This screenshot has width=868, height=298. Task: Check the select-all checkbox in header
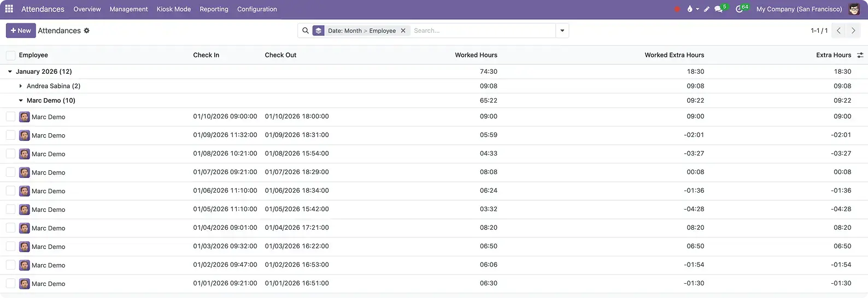(10, 55)
